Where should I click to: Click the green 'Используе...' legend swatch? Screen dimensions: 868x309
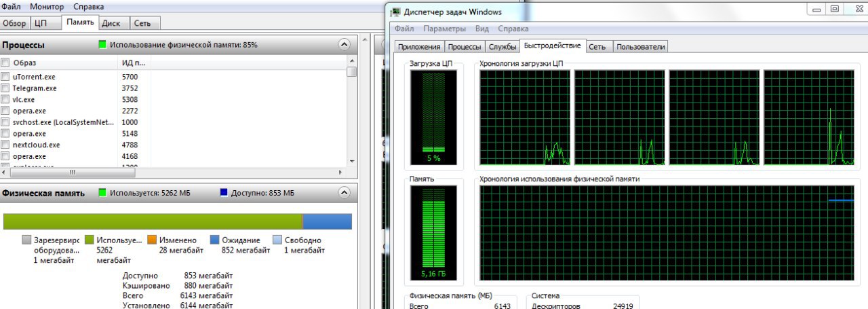pos(89,240)
